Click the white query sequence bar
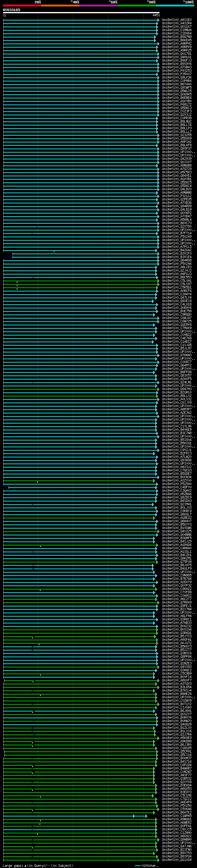This screenshot has height=868, width=197. [81, 13]
